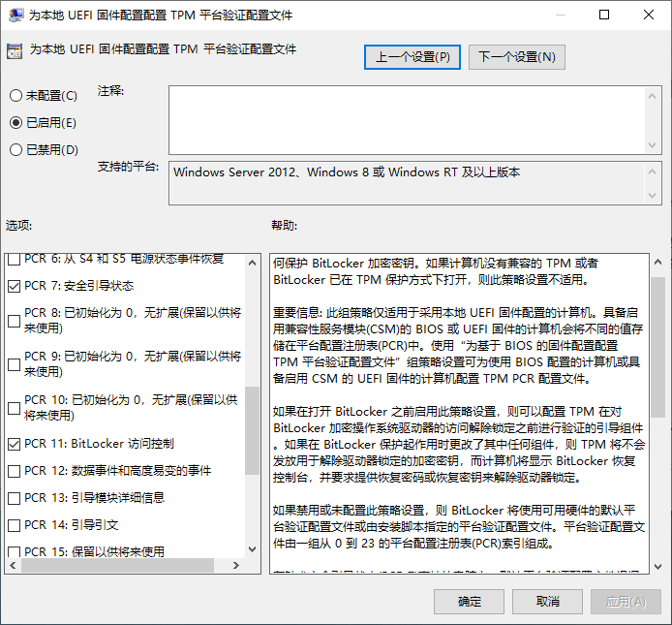Click help paragraph starting with 重要信息

pyautogui.click(x=458, y=345)
